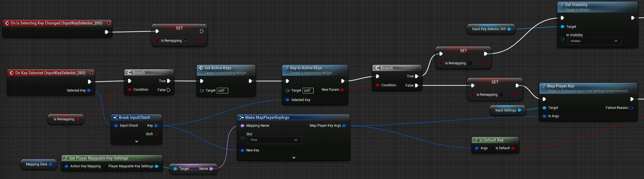This screenshot has height=179, width=644.
Task: Check Is Remapping on SET wired to Set Visibility
Action: pos(470,63)
